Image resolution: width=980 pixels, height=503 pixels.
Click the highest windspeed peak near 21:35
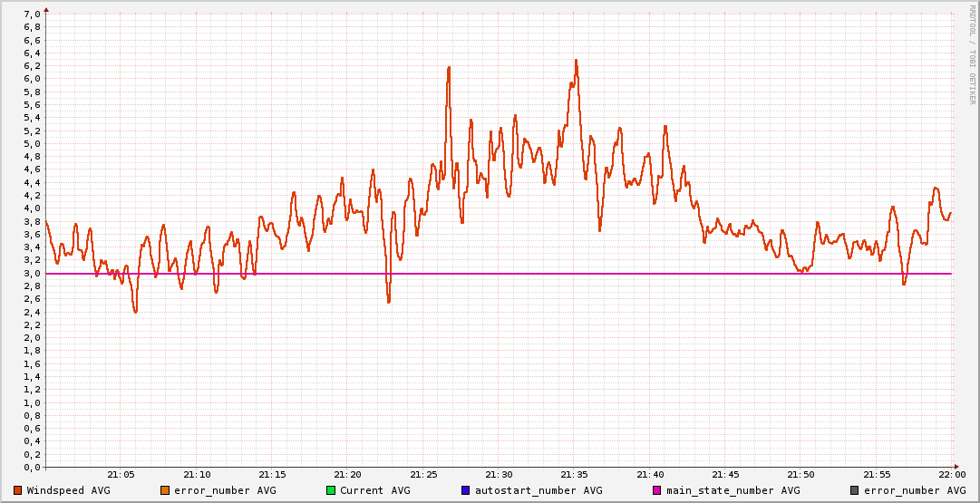[576, 61]
